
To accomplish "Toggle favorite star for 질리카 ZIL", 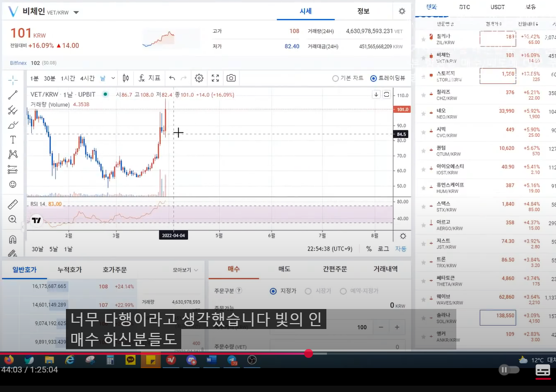I will [x=424, y=40].
